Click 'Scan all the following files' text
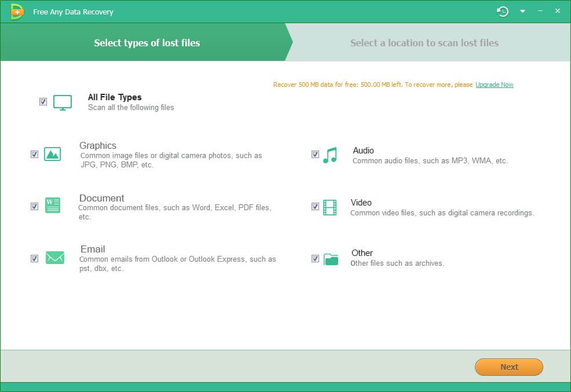Screen dimensions: 571x392 tap(131, 107)
